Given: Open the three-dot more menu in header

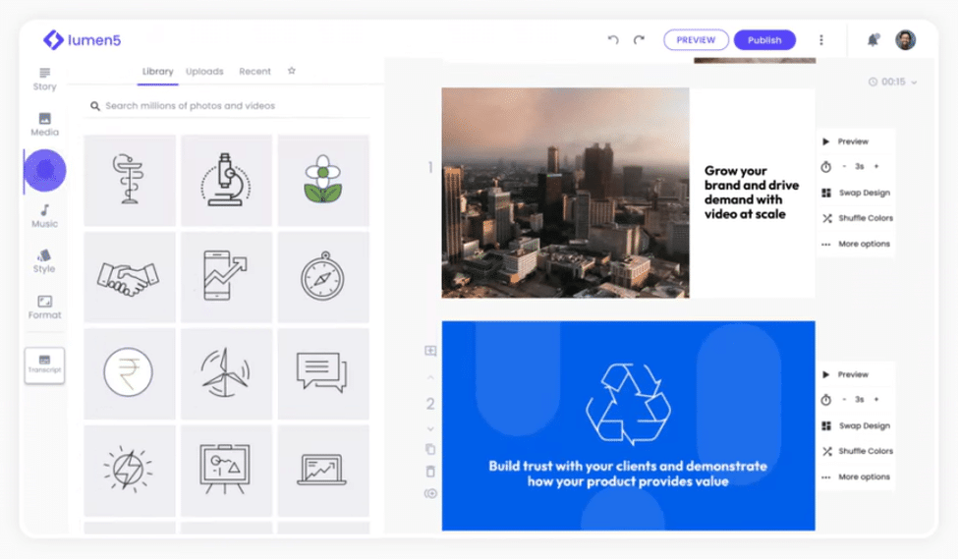Looking at the screenshot, I should [821, 39].
